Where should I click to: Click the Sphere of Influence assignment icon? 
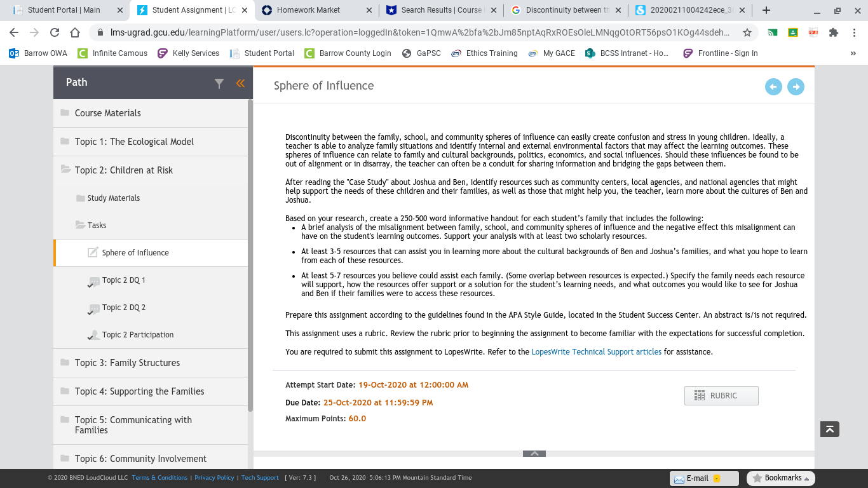93,252
